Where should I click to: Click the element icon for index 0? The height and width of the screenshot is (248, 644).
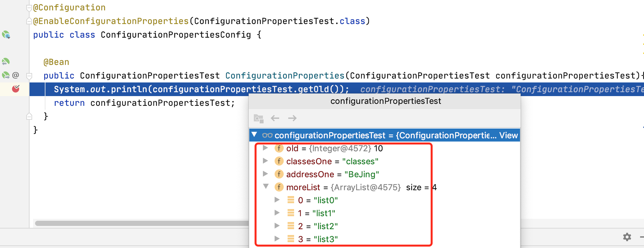coord(291,200)
